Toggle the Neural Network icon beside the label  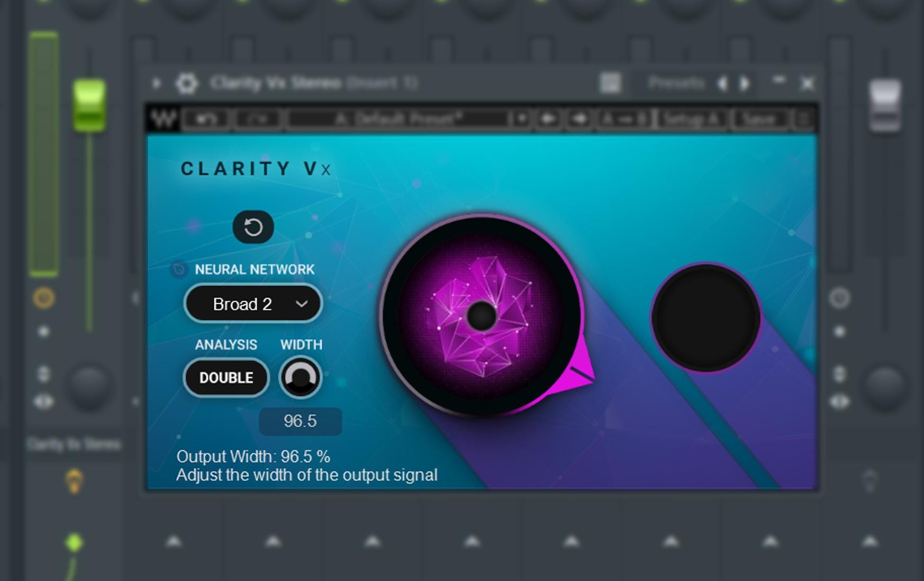179,269
